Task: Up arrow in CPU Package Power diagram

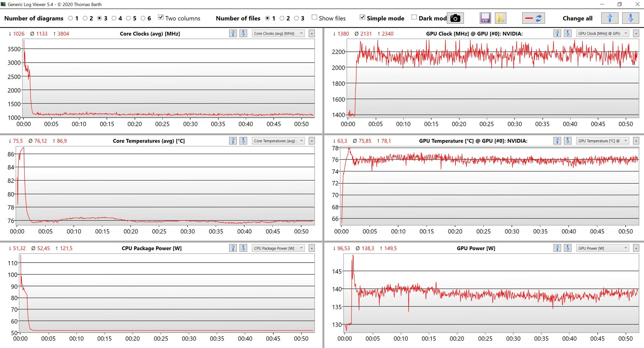Action: click(x=233, y=248)
